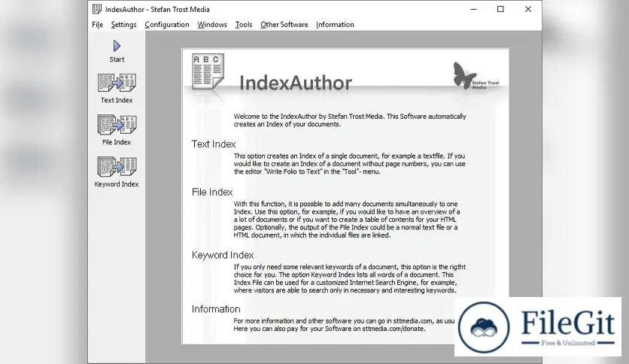
Task: Click the IndexAuthor title bar app icon
Action: point(96,9)
